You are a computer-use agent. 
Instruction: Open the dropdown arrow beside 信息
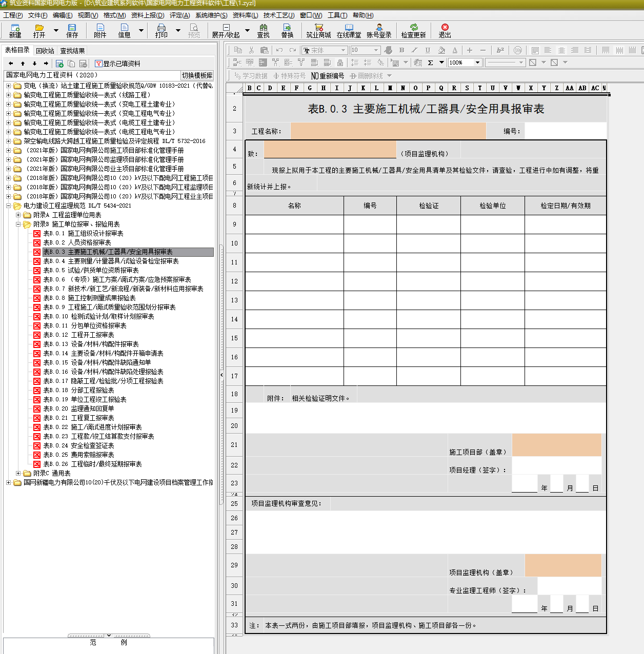coord(141,30)
